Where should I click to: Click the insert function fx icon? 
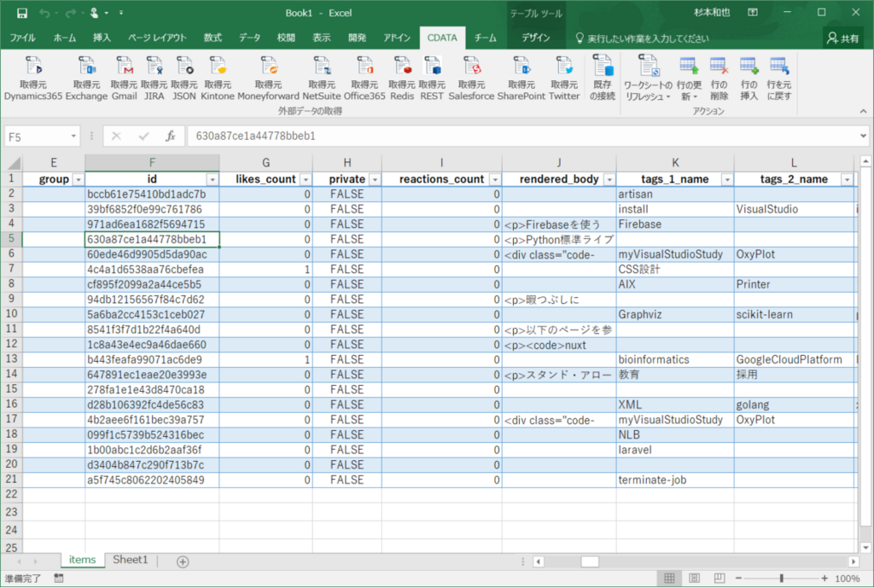pos(171,136)
